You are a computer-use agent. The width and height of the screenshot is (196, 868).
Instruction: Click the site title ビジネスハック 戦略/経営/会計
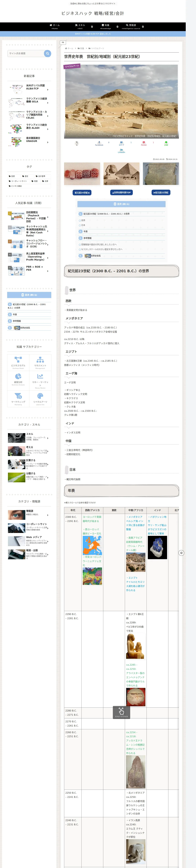coord(93,13)
